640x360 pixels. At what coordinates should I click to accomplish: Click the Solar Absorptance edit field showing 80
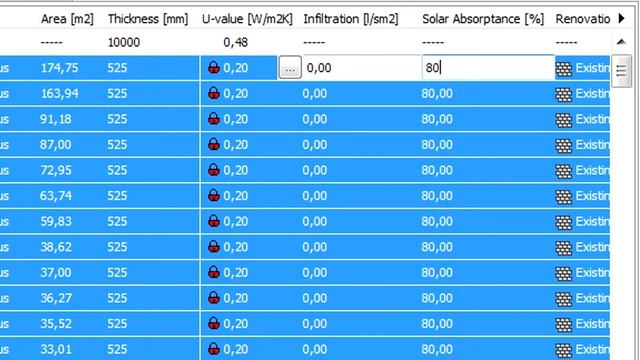[x=488, y=68]
